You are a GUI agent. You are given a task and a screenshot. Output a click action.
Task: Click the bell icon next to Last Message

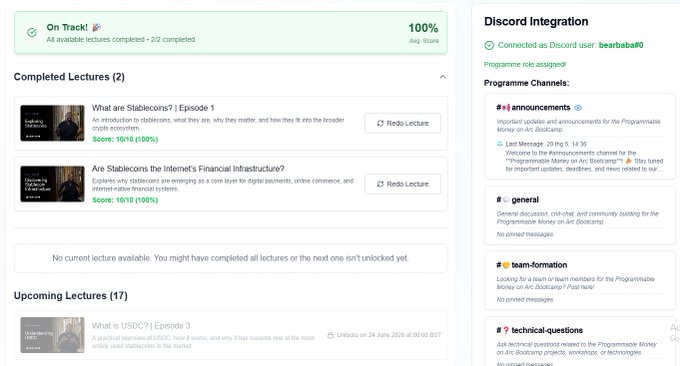pyautogui.click(x=500, y=144)
